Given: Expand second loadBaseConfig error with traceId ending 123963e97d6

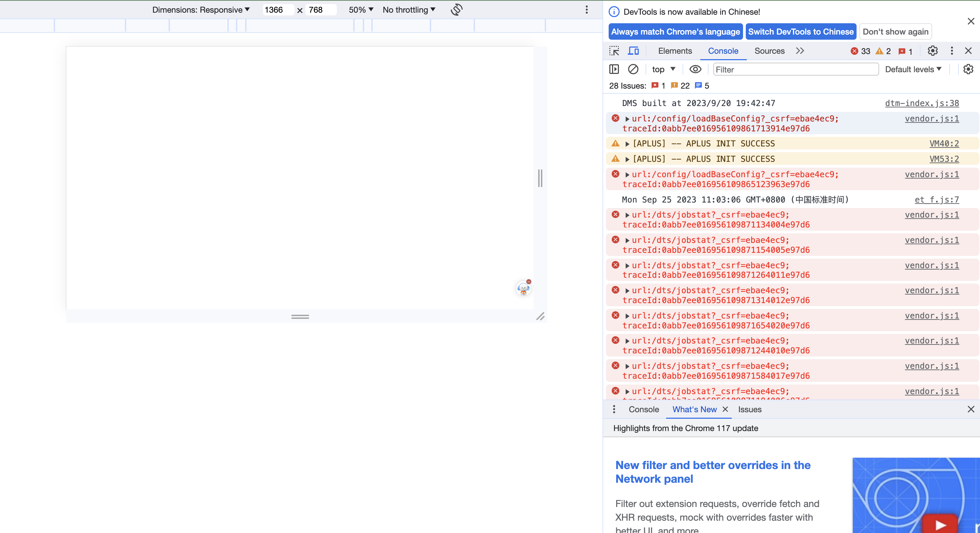Looking at the screenshot, I should pos(627,175).
